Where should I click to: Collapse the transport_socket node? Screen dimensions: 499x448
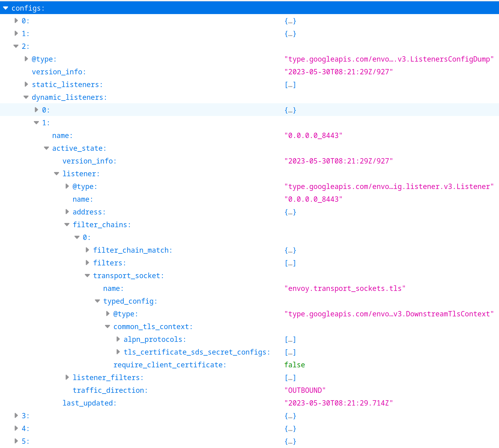87,275
